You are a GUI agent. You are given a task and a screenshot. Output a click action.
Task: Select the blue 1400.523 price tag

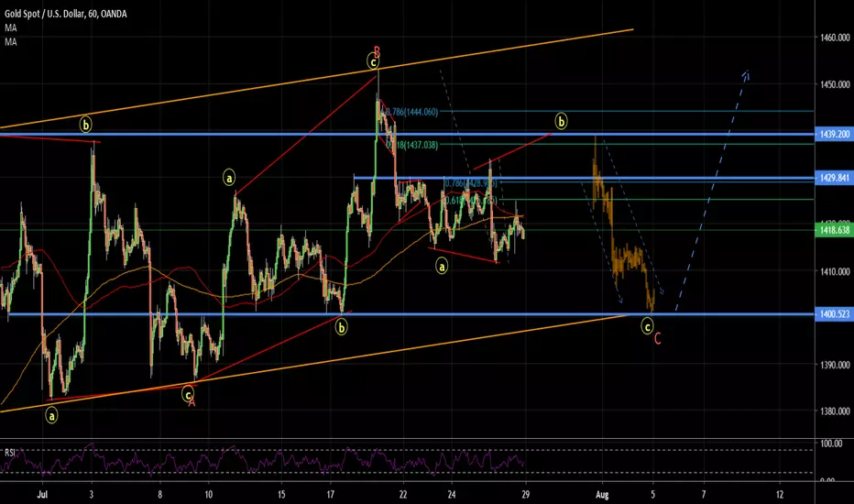(833, 313)
